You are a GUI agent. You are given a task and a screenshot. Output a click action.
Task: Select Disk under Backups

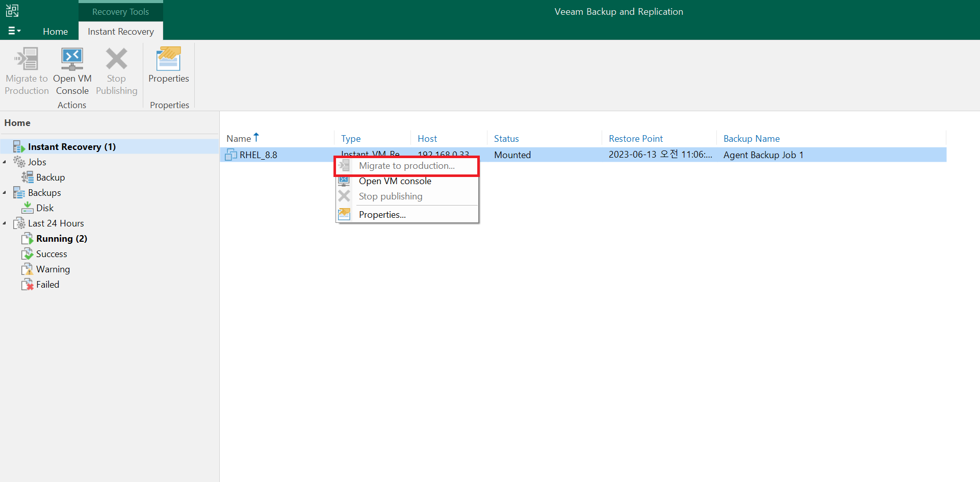click(x=45, y=208)
